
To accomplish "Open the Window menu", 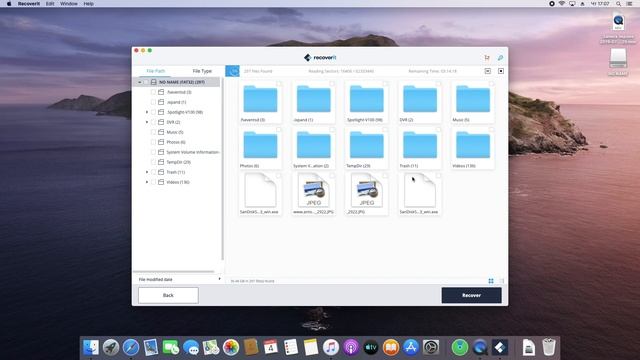I will coord(69,4).
